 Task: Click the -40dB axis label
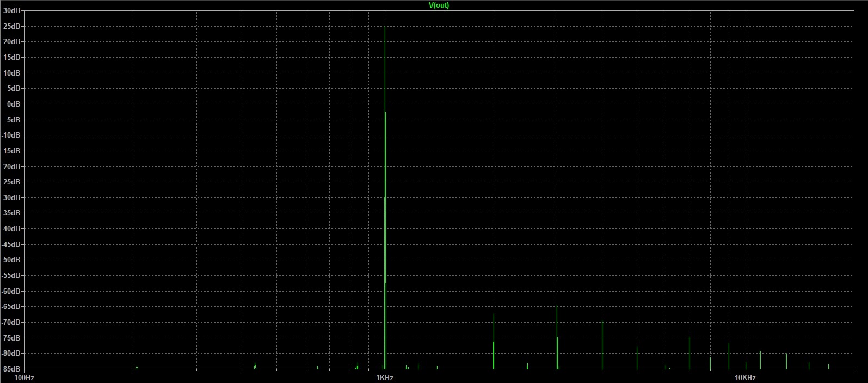click(x=11, y=228)
